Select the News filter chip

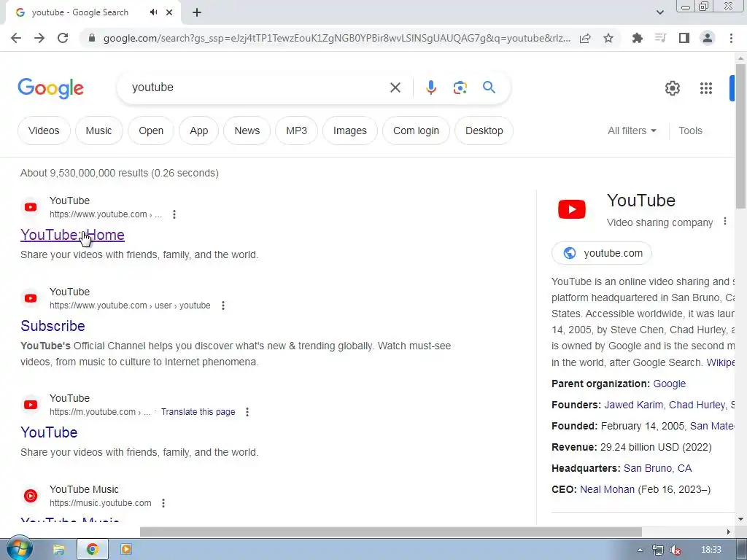247,131
